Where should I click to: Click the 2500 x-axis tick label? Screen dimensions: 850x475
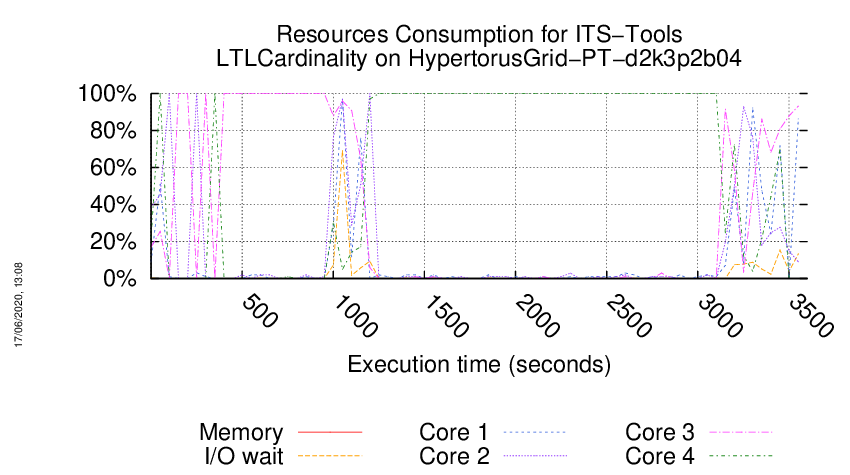[x=628, y=316]
